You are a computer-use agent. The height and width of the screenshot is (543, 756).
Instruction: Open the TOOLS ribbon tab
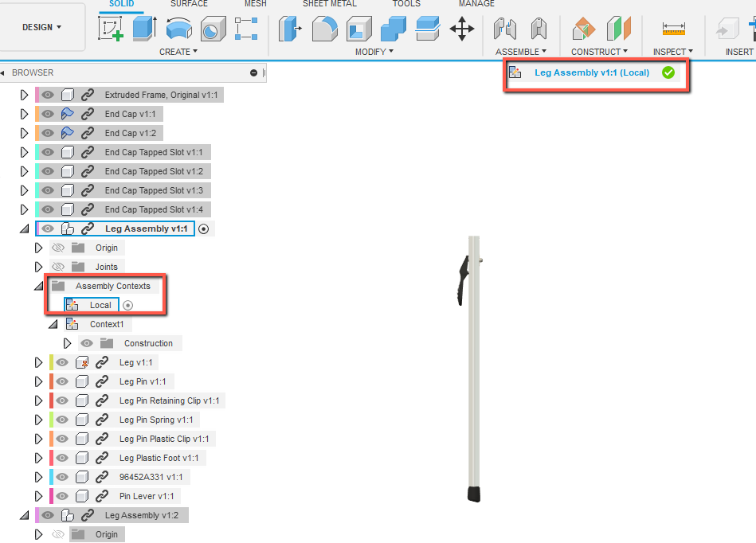406,4
